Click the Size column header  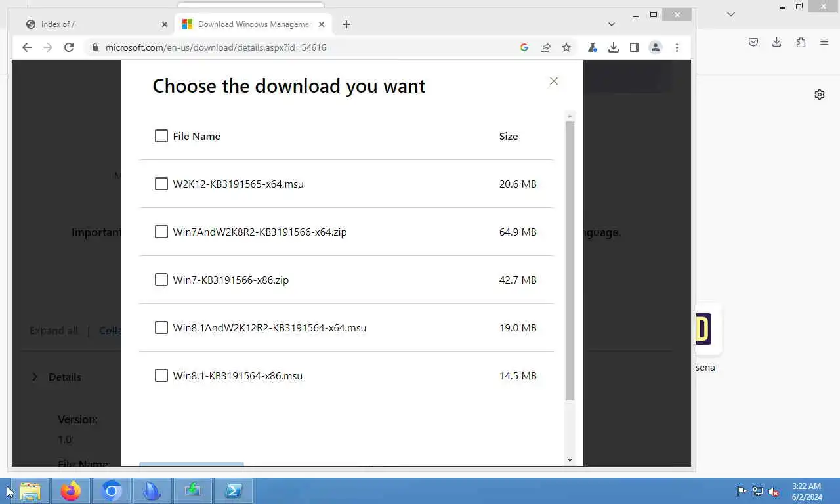pos(509,136)
